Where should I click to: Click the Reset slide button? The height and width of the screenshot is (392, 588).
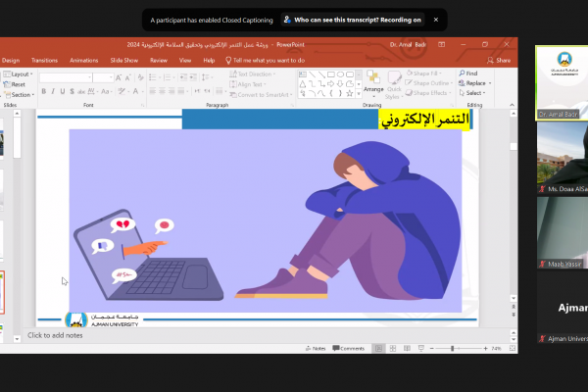click(15, 84)
